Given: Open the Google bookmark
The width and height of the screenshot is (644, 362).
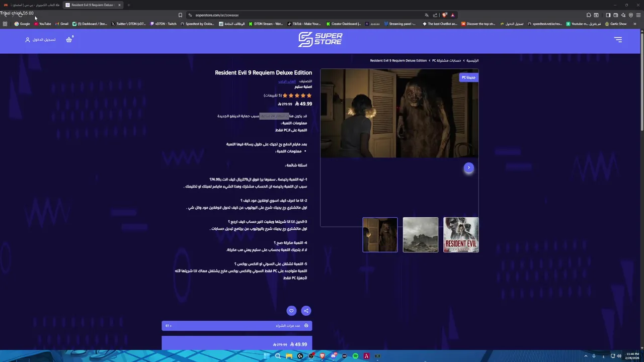Looking at the screenshot, I should tap(22, 24).
